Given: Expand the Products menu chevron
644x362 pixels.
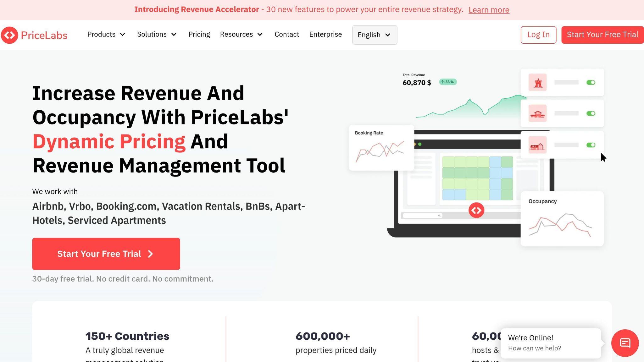Looking at the screenshot, I should [x=123, y=35].
